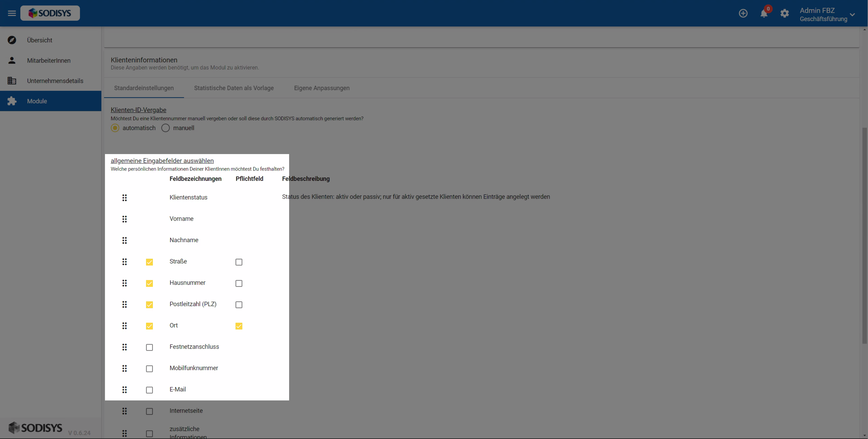This screenshot has height=439, width=868.
Task: Click the vertical page scrollbar
Action: (x=865, y=236)
